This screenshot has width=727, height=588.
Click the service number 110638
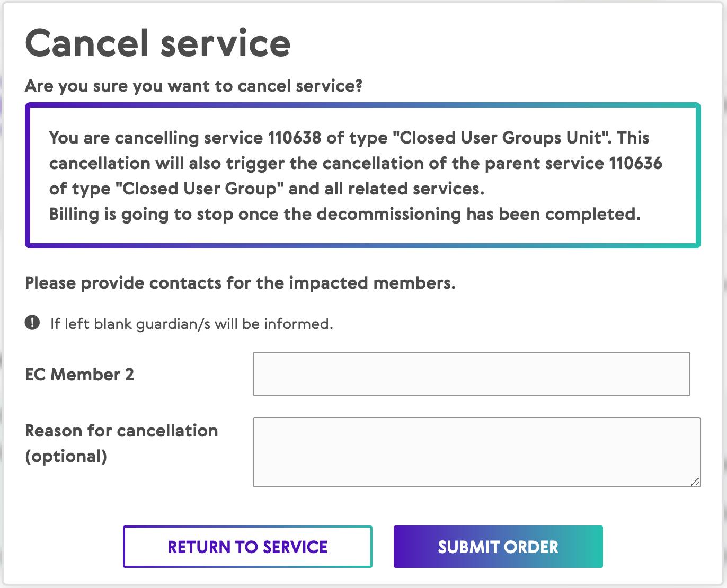pos(294,138)
